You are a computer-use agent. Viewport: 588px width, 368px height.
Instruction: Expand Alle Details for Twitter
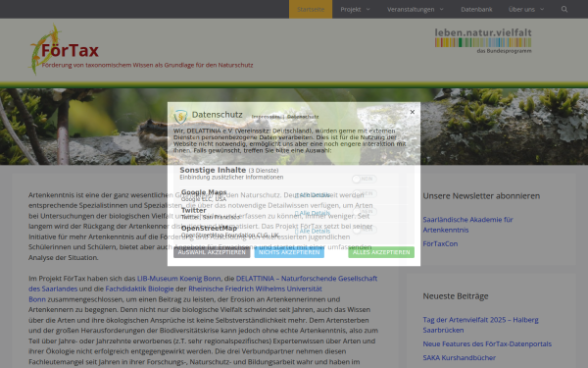[313, 213]
